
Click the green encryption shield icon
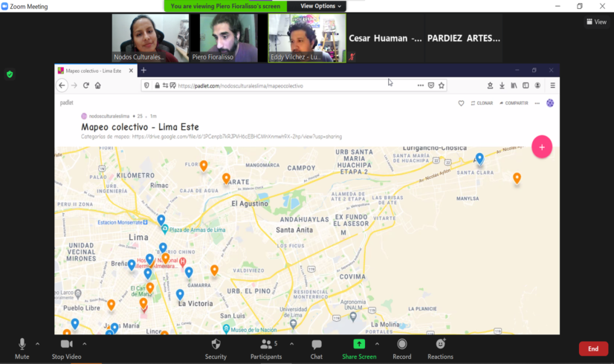(x=10, y=74)
